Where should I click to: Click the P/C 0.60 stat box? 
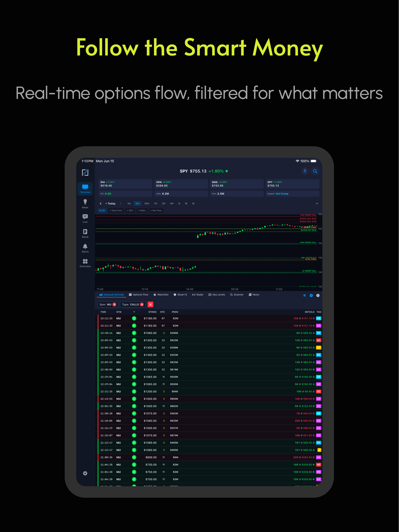click(125, 194)
